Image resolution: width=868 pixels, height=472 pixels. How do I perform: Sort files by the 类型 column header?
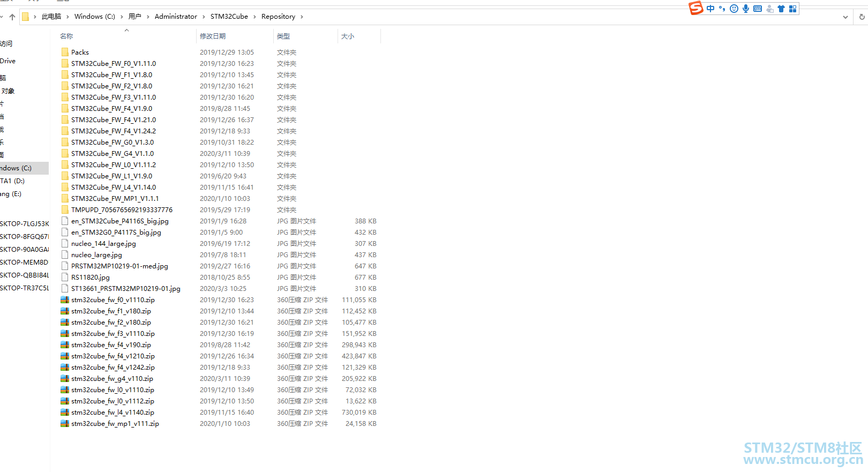pos(283,36)
